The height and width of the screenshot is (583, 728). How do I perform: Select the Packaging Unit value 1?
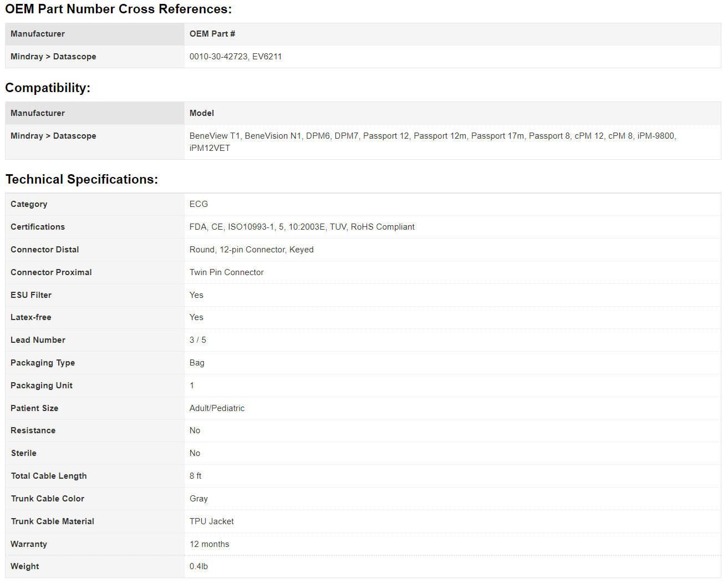(x=192, y=386)
